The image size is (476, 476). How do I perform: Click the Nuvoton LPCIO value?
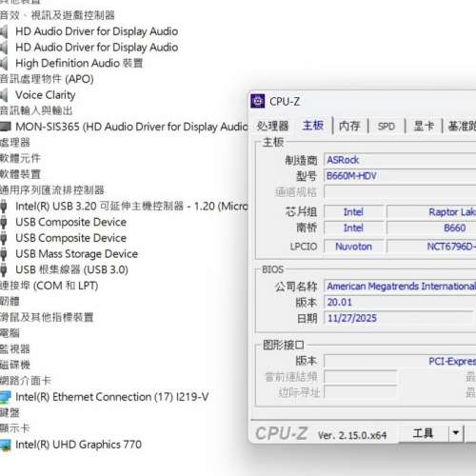[x=353, y=247]
